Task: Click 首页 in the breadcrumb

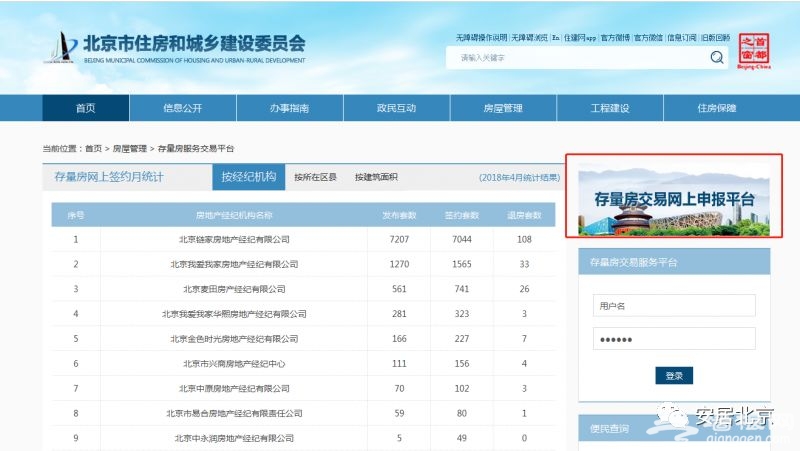Action: [93, 148]
